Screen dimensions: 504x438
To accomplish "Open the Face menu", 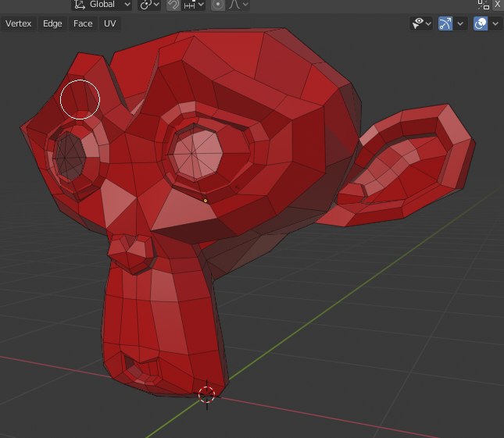I will pyautogui.click(x=83, y=23).
